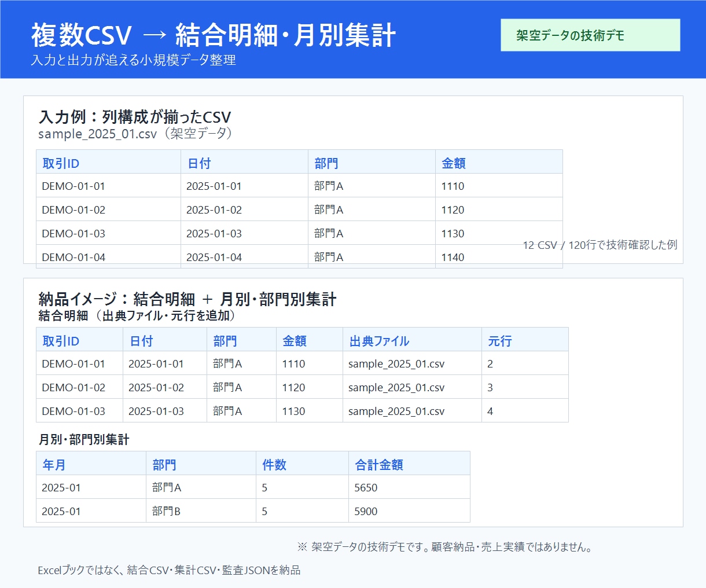706x588 pixels.
Task: Click note 12 CSV / 120行で技術確認した例
Action: (600, 245)
